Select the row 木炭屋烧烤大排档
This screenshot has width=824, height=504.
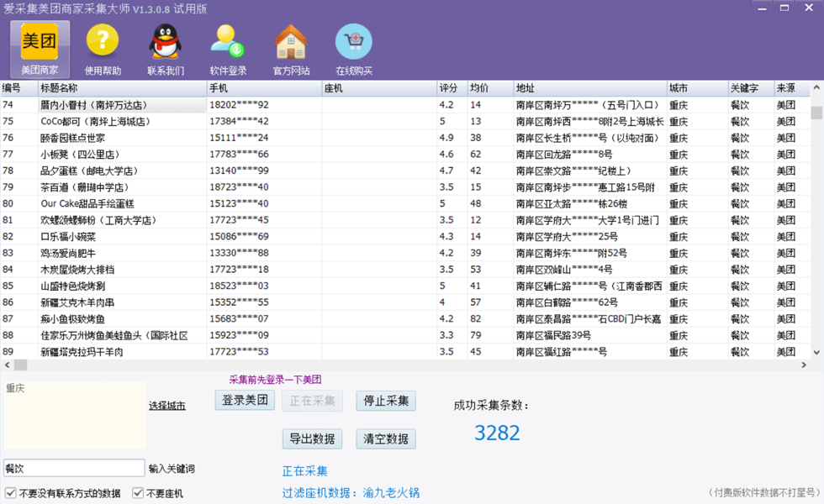click(404, 270)
